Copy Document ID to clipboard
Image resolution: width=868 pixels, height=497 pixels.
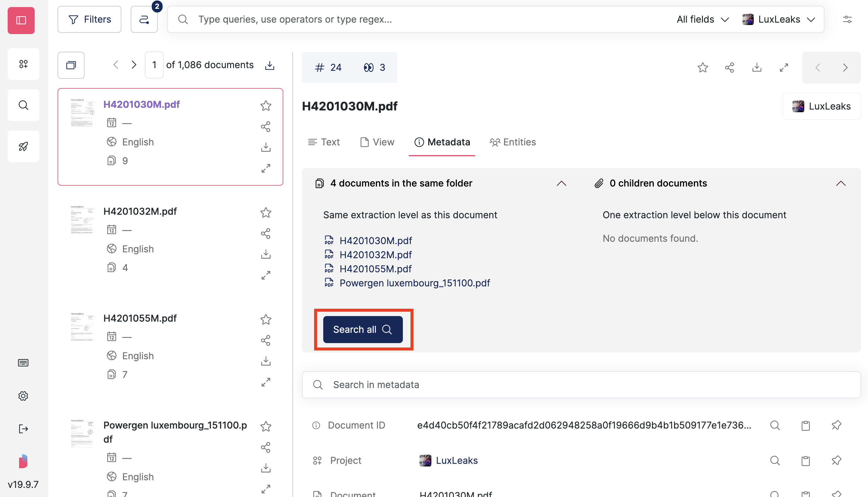pyautogui.click(x=805, y=425)
